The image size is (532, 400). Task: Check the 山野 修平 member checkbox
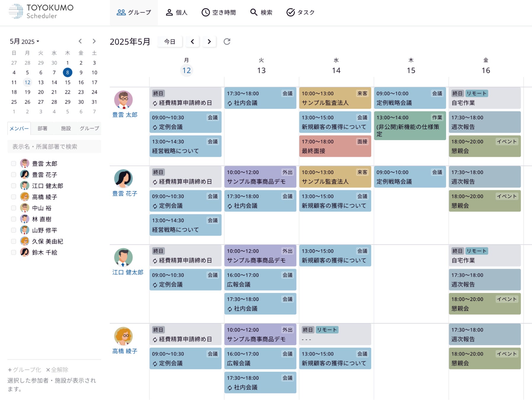(x=13, y=230)
